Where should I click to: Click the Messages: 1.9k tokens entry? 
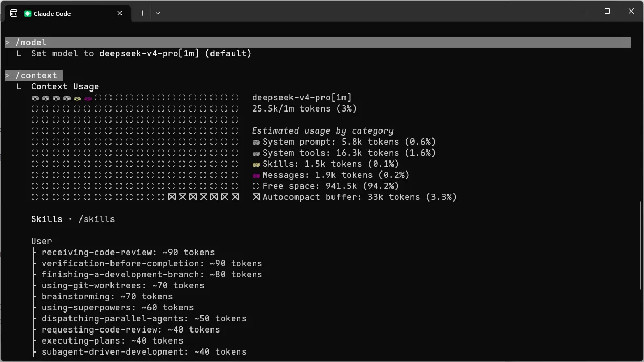[x=331, y=175]
